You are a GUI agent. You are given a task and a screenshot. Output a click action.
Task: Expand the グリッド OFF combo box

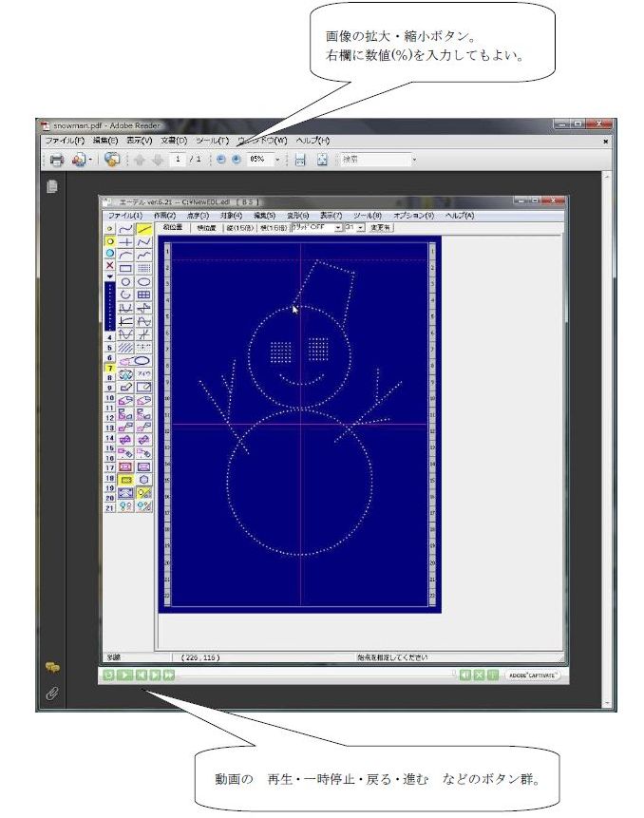[338, 228]
